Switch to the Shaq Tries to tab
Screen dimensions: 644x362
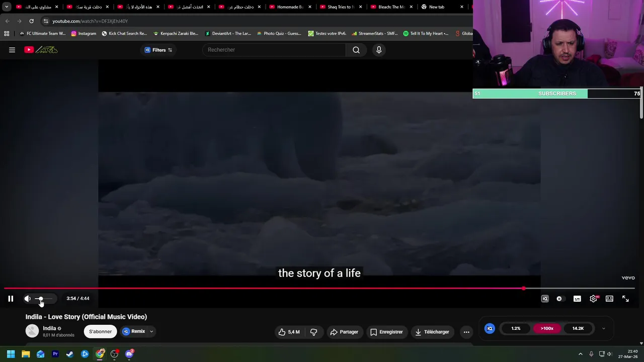(341, 7)
